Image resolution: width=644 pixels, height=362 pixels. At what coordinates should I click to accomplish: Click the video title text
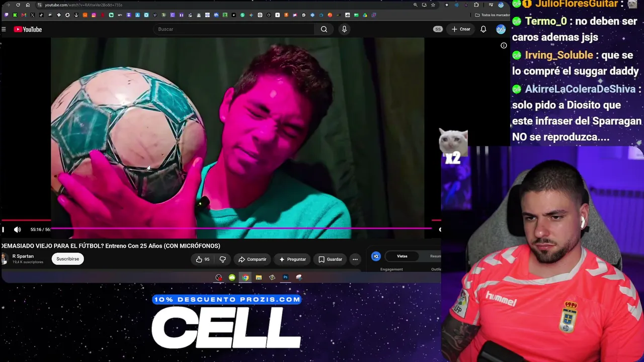click(x=111, y=246)
